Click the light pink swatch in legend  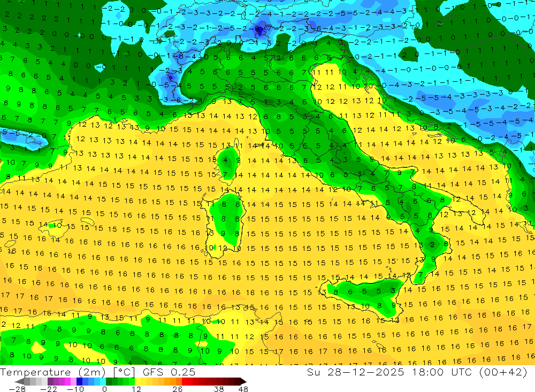(74, 382)
